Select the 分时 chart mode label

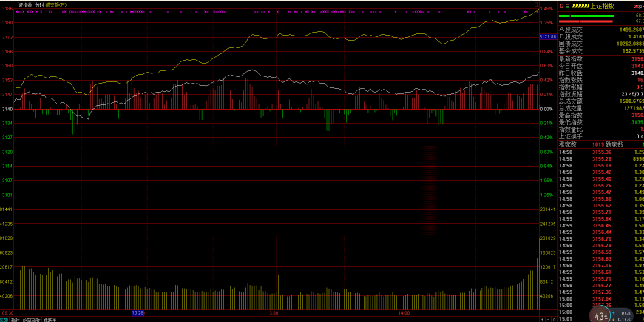39,4
